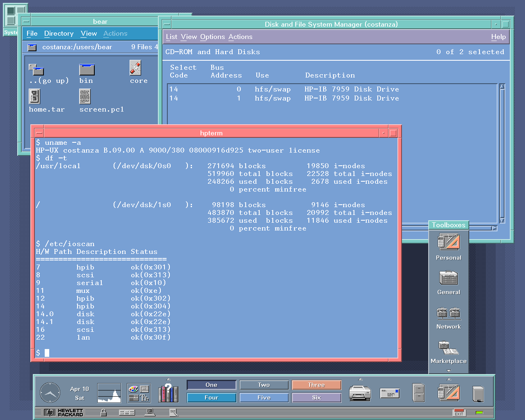The width and height of the screenshot is (525, 420).
Task: Click the workspace rename bars icon
Action: click(x=127, y=413)
